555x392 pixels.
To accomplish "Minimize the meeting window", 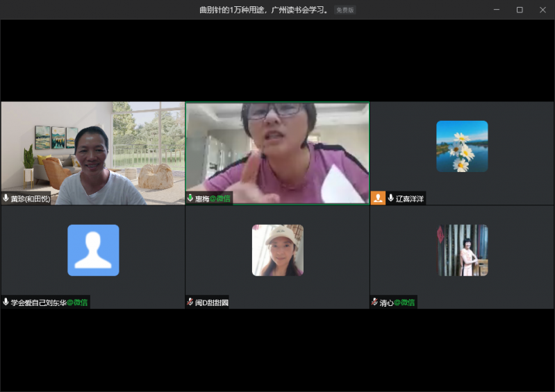I will [497, 10].
